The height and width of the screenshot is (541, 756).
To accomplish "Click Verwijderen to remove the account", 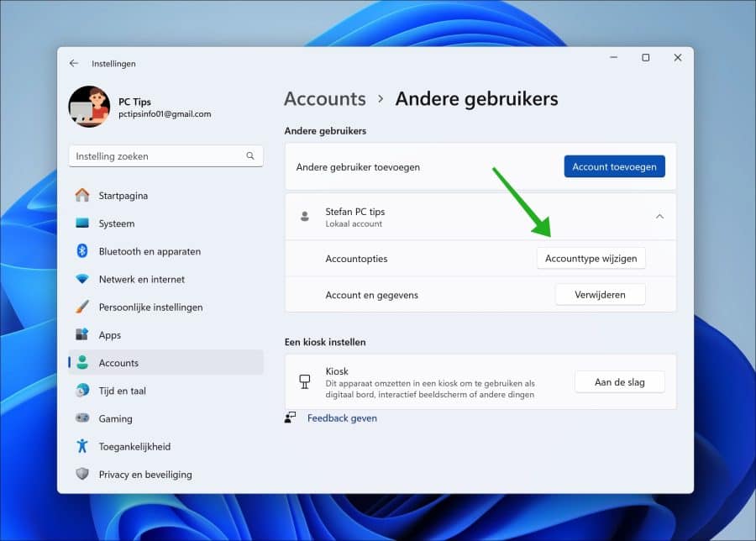I will pyautogui.click(x=600, y=294).
